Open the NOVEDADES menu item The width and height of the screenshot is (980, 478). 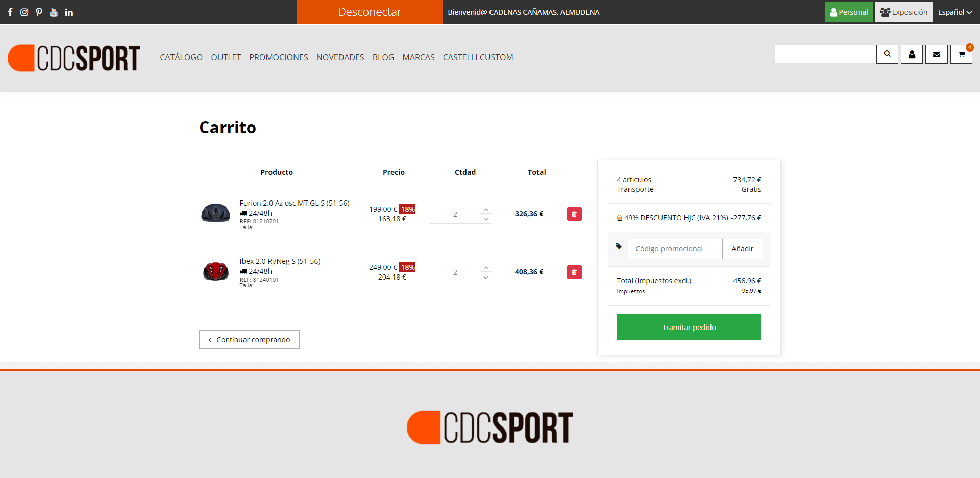pos(340,57)
